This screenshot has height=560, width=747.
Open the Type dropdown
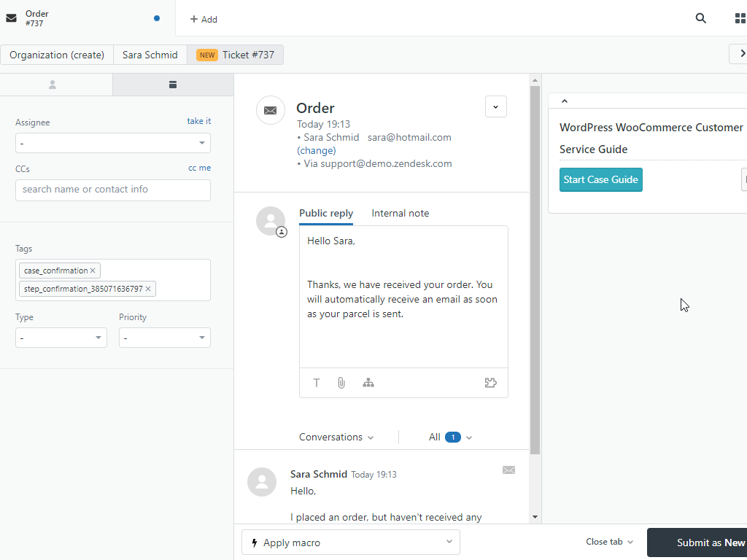tap(61, 338)
